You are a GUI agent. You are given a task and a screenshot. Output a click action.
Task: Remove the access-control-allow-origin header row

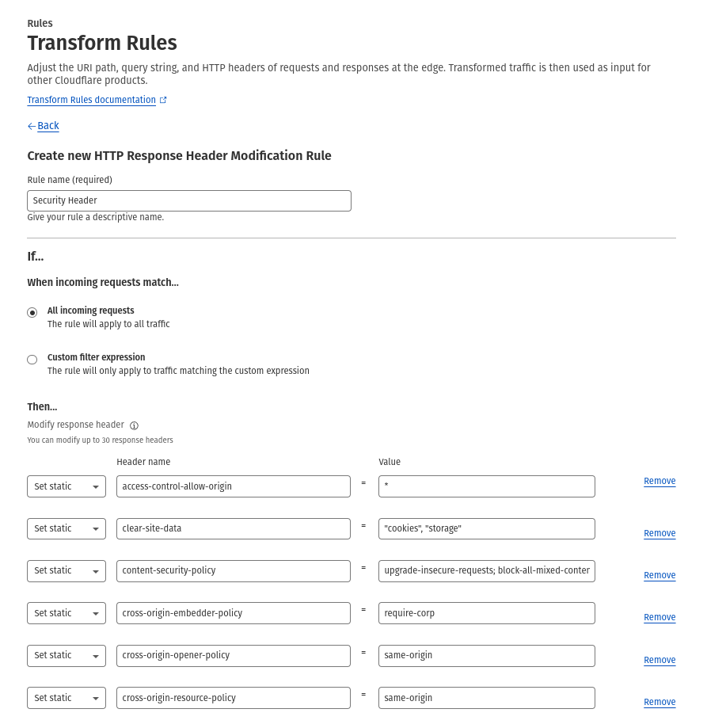click(x=659, y=482)
